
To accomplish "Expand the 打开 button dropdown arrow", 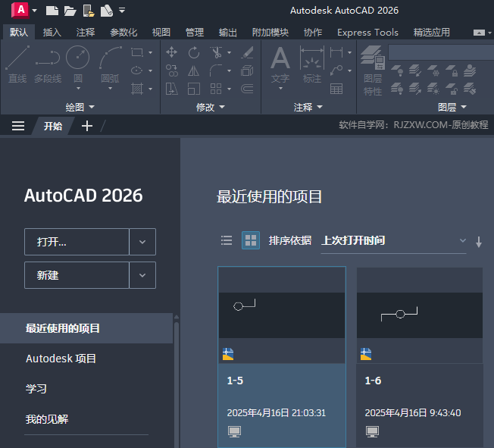I will [x=142, y=242].
